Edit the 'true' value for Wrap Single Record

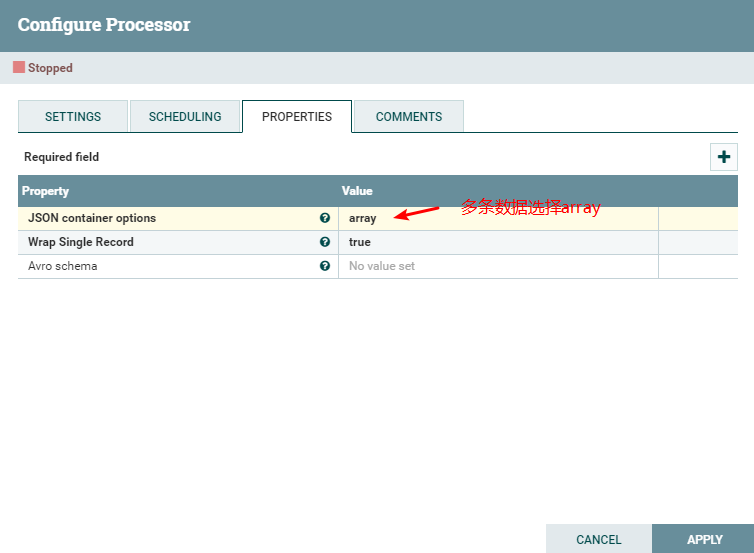coord(498,242)
